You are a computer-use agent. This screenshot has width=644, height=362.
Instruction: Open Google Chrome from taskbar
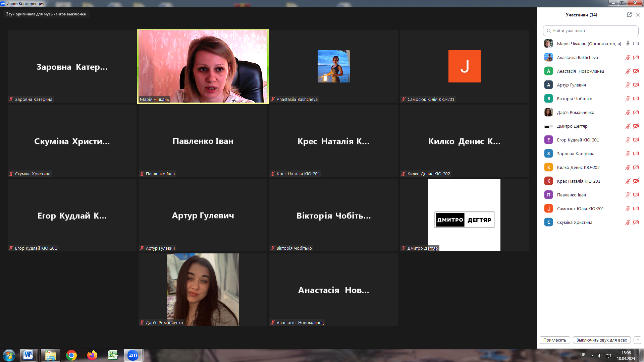point(71,355)
